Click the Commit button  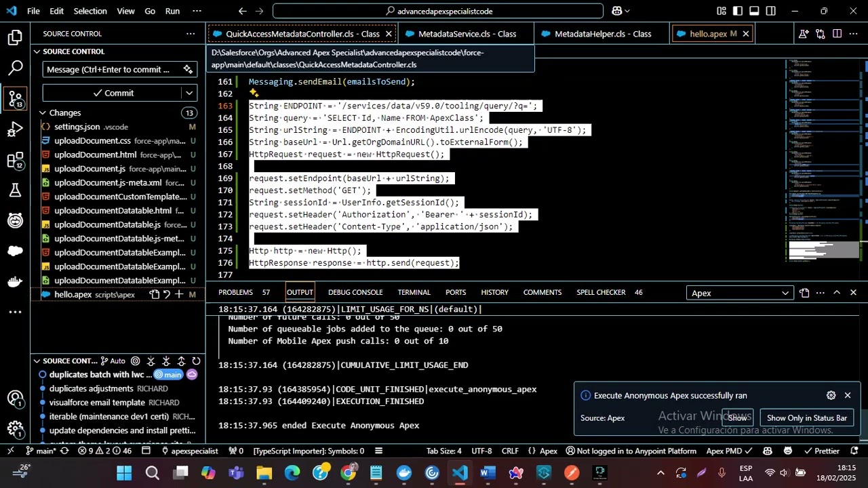113,93
